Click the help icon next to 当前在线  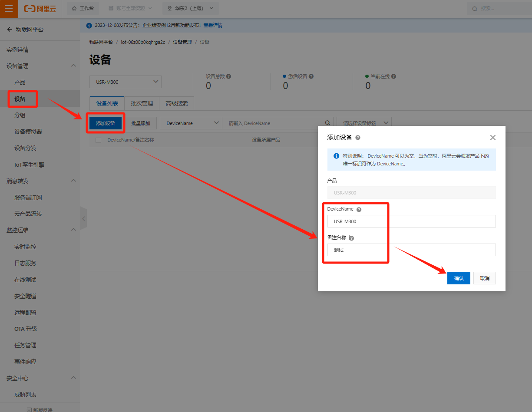(393, 76)
